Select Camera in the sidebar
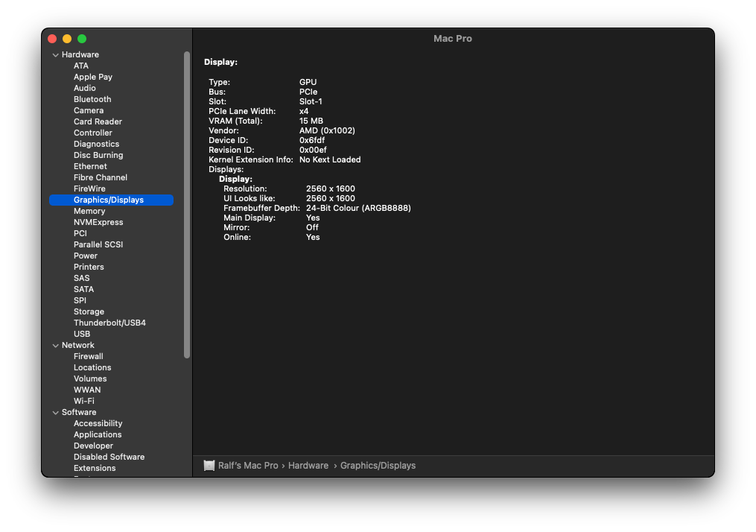 click(89, 110)
